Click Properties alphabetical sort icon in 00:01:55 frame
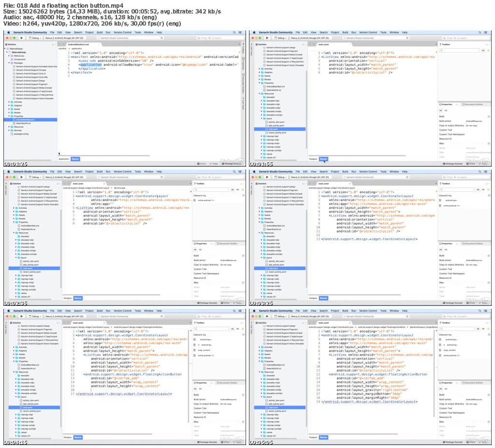The width and height of the screenshot is (495, 448). 446,111
